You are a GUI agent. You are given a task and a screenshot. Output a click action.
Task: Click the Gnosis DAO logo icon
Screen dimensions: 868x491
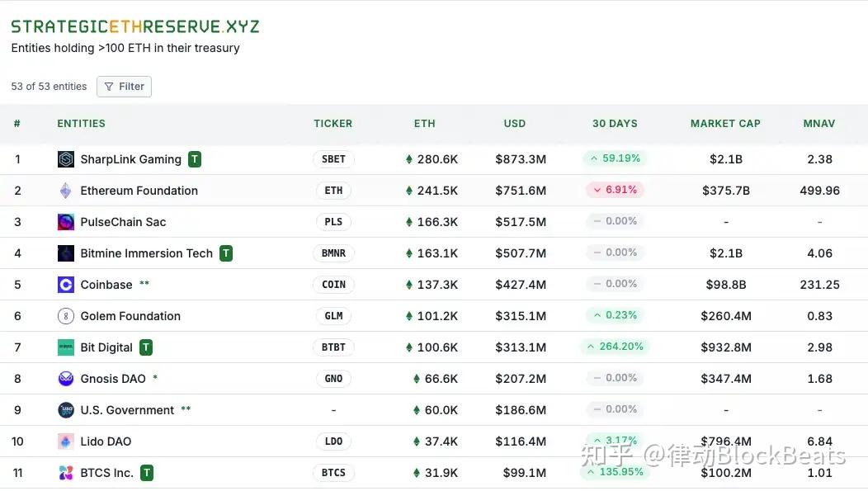click(x=66, y=379)
